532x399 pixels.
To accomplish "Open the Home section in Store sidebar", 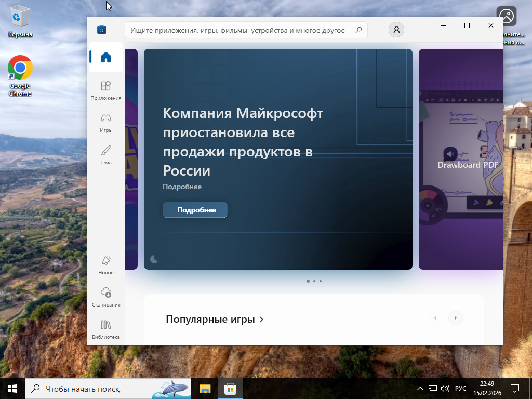I will 106,57.
